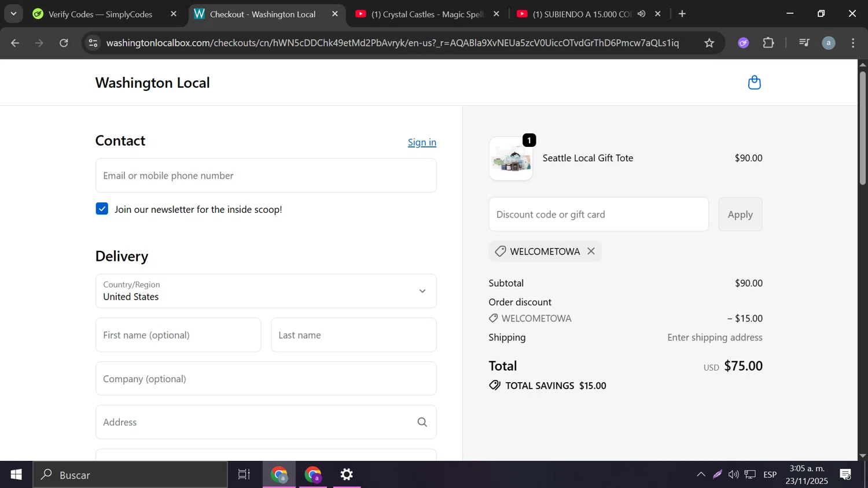Viewport: 868px width, 488px height.
Task: Open the tab search dropdown arrow
Action: coord(13,14)
